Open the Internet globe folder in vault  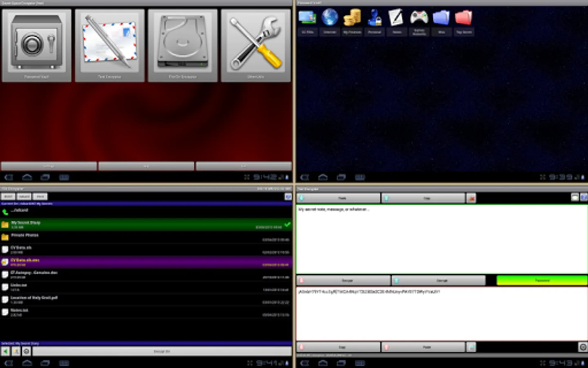[x=330, y=18]
